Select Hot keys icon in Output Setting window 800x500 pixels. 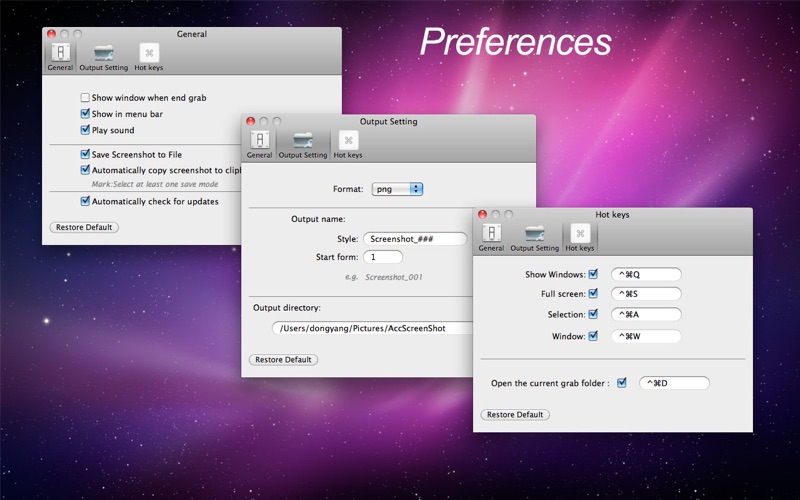[x=348, y=140]
